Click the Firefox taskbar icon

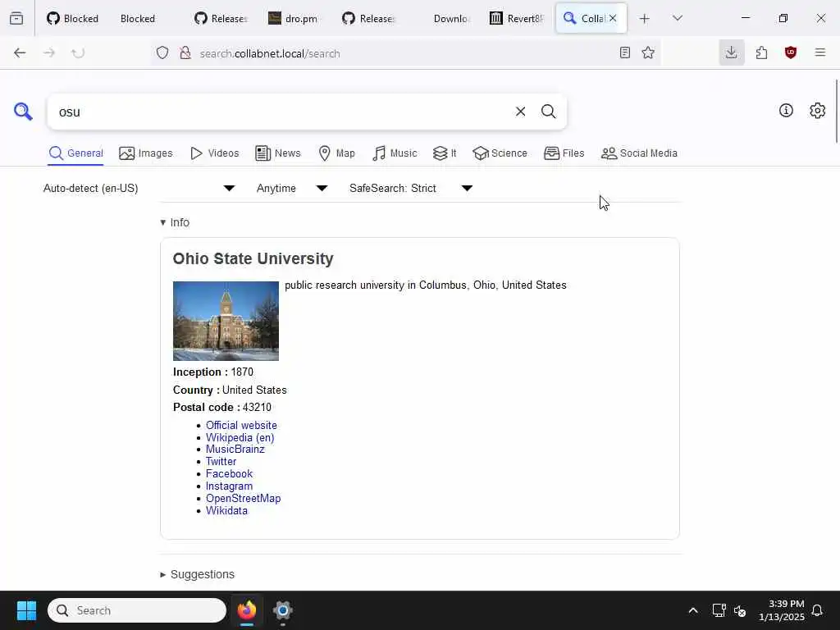pyautogui.click(x=247, y=610)
